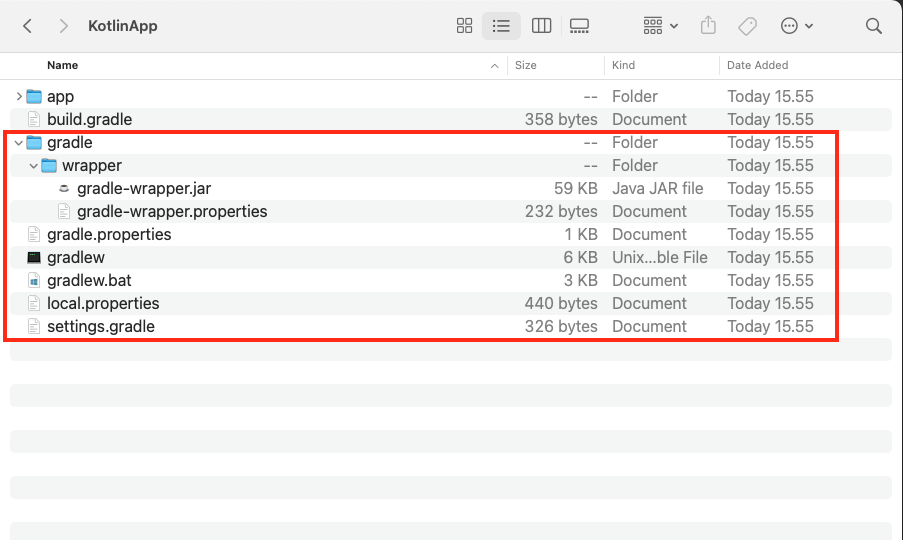This screenshot has height=540, width=903.
Task: Collapse the gradle folder disclosure arrow
Action: 19,143
